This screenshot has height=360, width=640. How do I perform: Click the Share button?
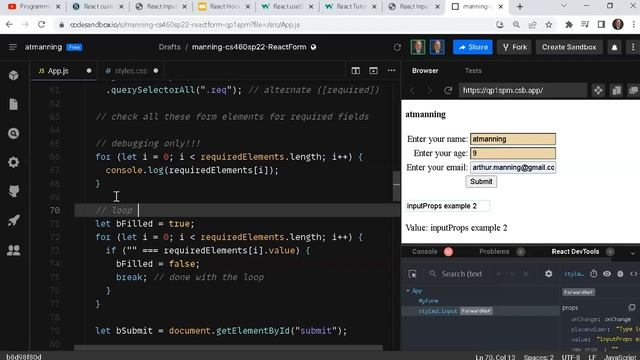point(473,47)
